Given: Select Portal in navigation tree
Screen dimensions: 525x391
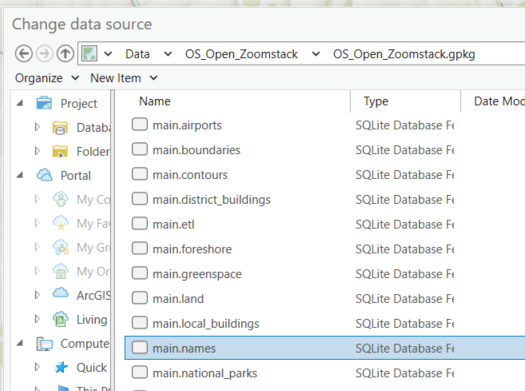Looking at the screenshot, I should [x=76, y=175].
